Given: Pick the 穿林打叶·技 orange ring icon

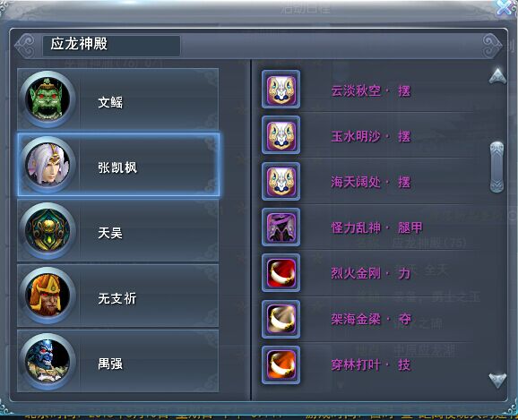Looking at the screenshot, I should point(281,365).
